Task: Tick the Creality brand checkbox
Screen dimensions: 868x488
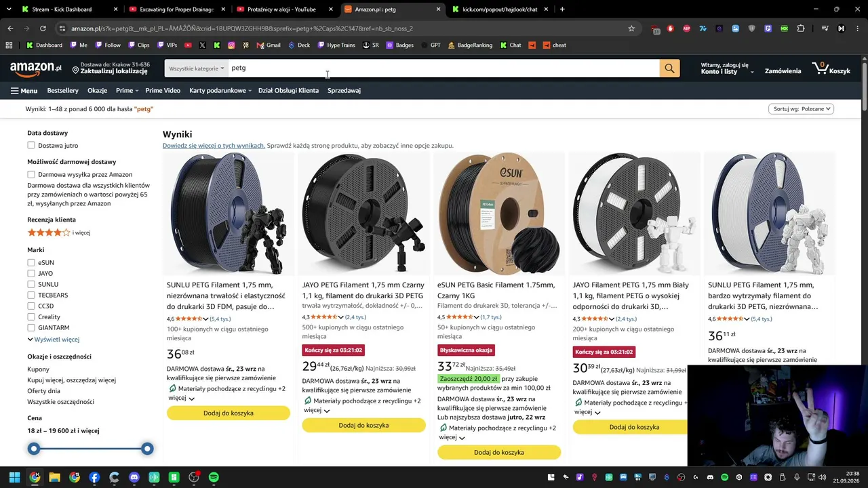Action: tap(31, 317)
